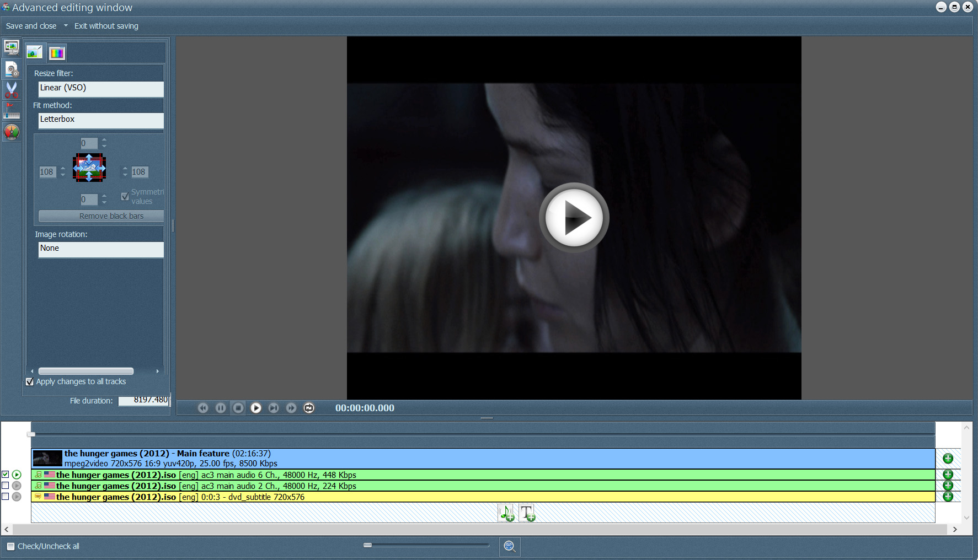Open the Image rotation None dropdown
978x560 pixels.
click(101, 249)
